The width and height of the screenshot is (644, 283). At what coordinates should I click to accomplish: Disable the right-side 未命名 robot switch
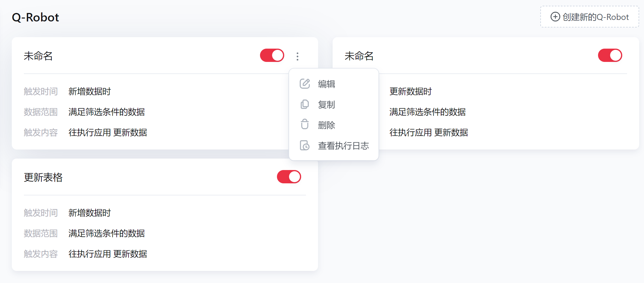coord(610,56)
